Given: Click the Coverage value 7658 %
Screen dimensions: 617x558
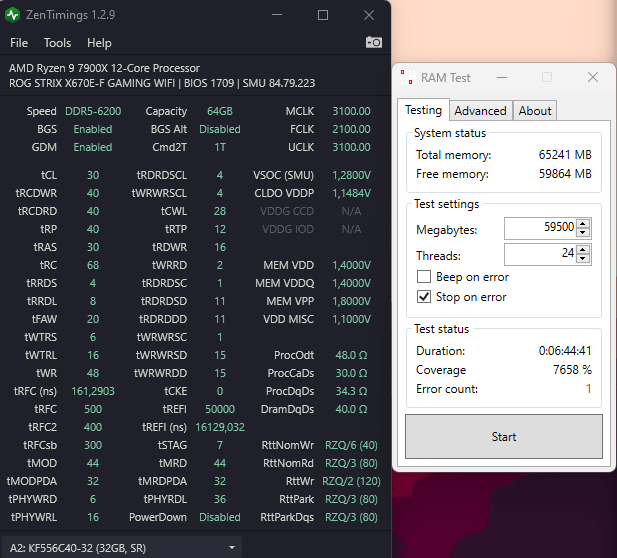Looking at the screenshot, I should click(572, 370).
